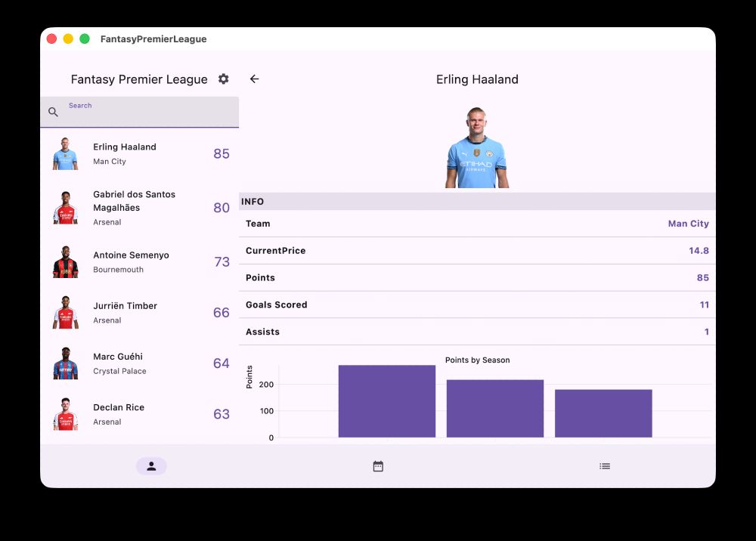The width and height of the screenshot is (756, 541).
Task: Switch to the Players tab icon
Action: (151, 466)
